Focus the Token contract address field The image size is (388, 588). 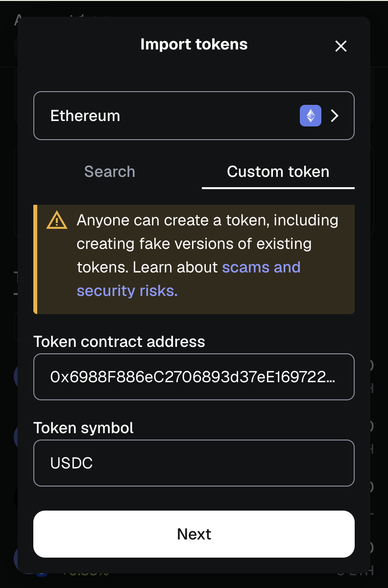(x=194, y=377)
